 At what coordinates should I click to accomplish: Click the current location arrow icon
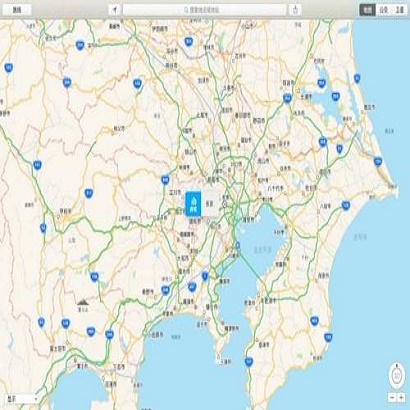coord(115,10)
